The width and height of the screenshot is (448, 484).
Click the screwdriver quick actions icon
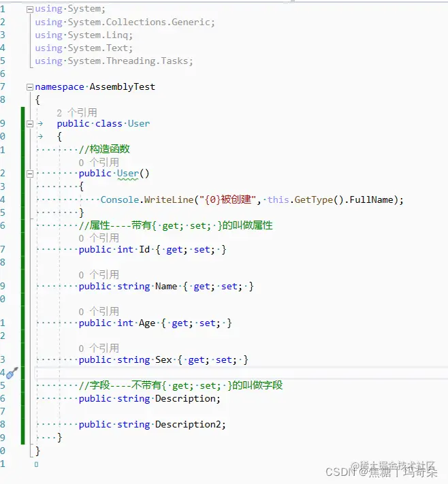(x=12, y=373)
